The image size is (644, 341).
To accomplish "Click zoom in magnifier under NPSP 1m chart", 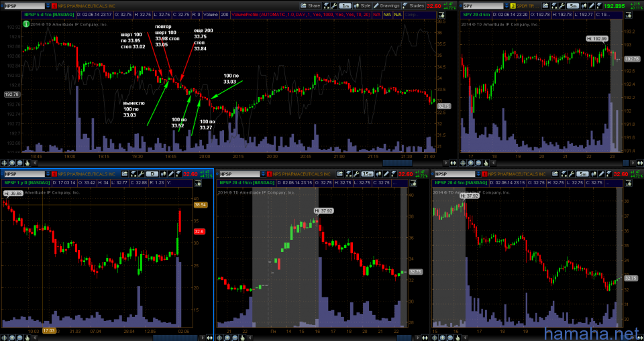I will pyautogui.click(x=12, y=163).
